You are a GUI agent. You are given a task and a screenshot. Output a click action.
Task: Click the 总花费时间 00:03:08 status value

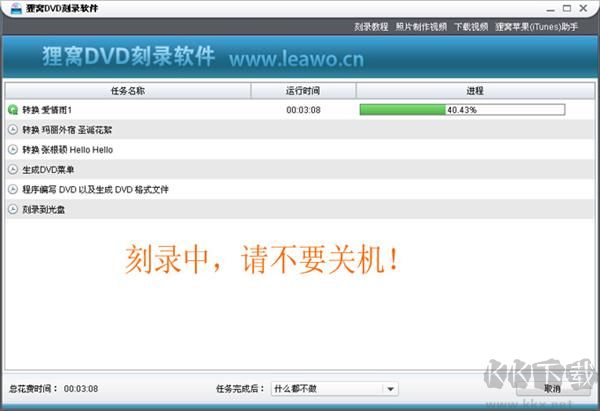pos(81,389)
